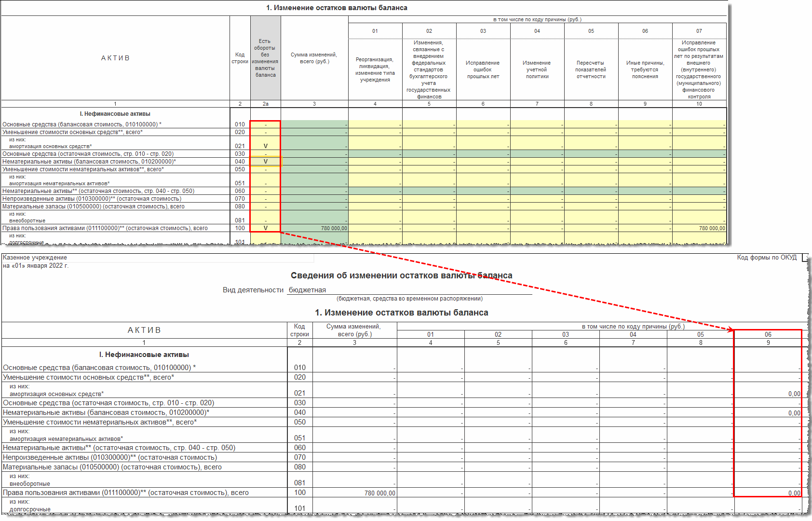
Task: Toggle turnover mark for row 050 in upper form
Action: tap(265, 169)
